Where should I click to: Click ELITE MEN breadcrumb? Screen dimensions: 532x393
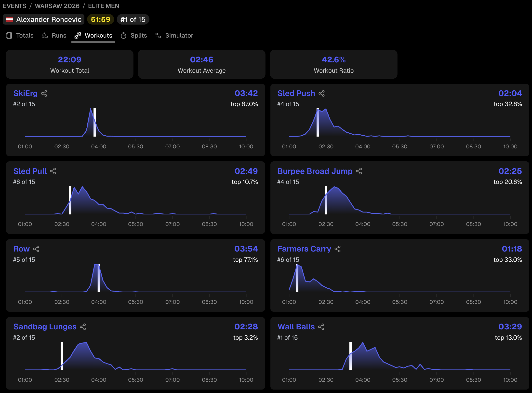[104, 6]
